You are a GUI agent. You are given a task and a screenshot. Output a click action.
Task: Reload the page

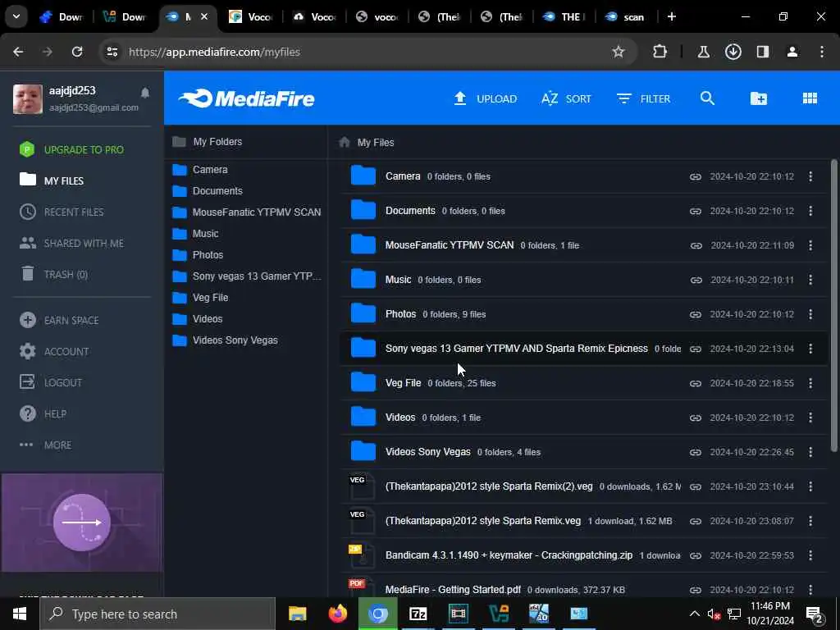(77, 52)
